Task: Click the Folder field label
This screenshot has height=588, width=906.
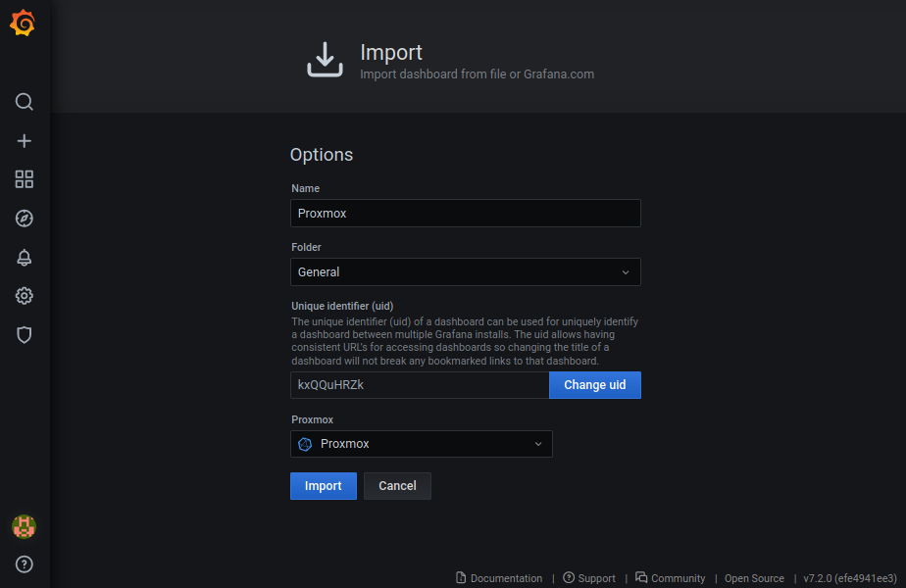Action: pos(306,247)
